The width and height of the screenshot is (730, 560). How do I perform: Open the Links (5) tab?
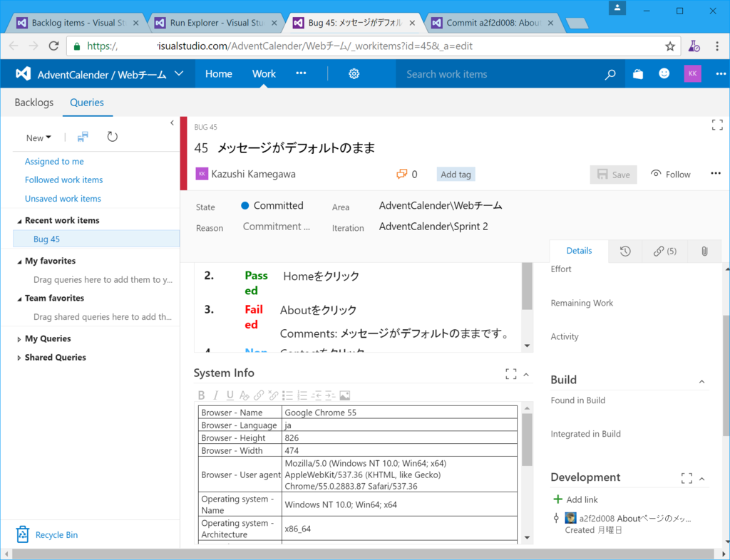(665, 252)
